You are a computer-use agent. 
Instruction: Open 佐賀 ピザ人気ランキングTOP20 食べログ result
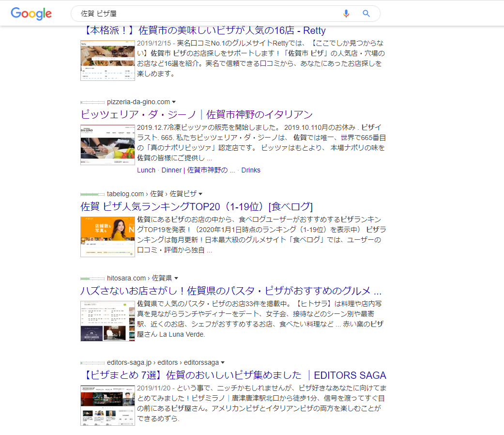[x=197, y=206]
